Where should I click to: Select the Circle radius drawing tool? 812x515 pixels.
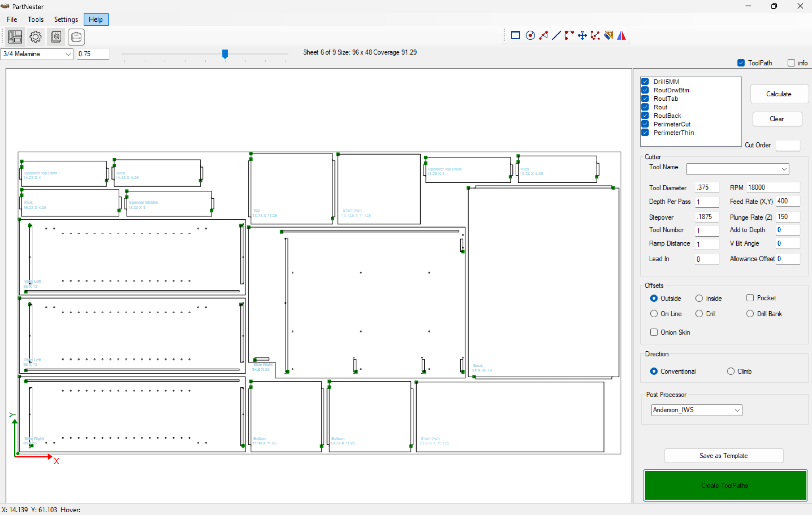click(x=530, y=36)
